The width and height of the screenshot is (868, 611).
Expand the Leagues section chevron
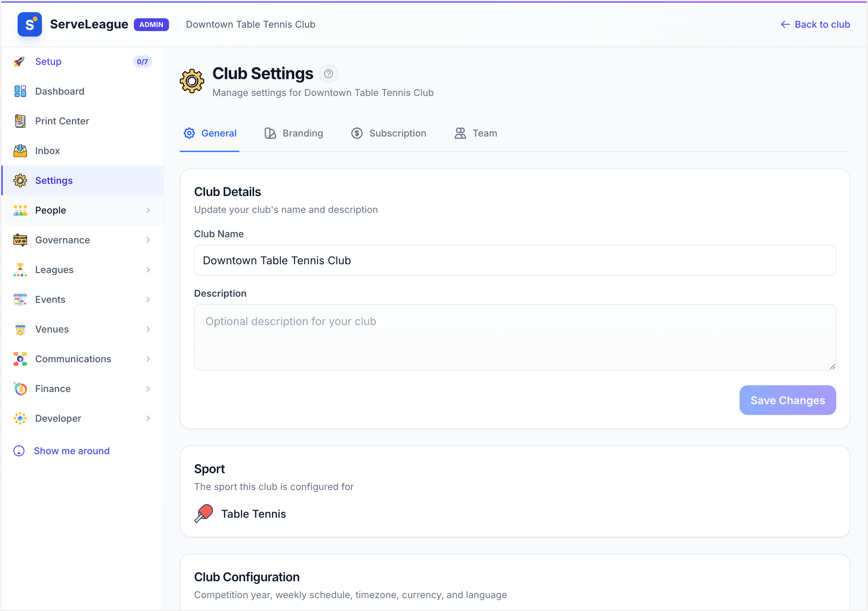(148, 270)
